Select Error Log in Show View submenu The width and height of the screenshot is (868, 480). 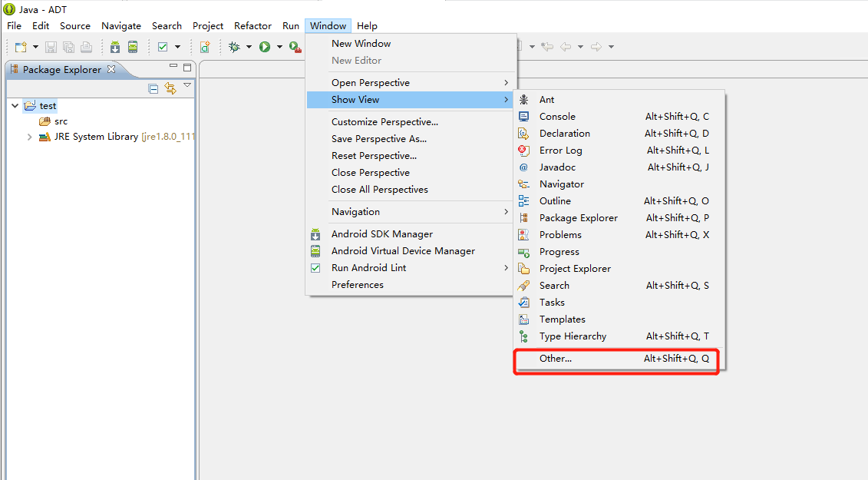(619, 151)
